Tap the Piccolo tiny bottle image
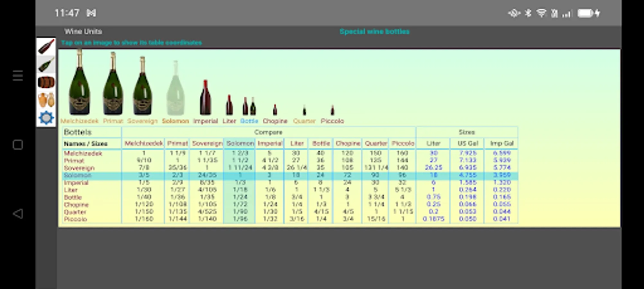644x289 pixels. (332, 110)
